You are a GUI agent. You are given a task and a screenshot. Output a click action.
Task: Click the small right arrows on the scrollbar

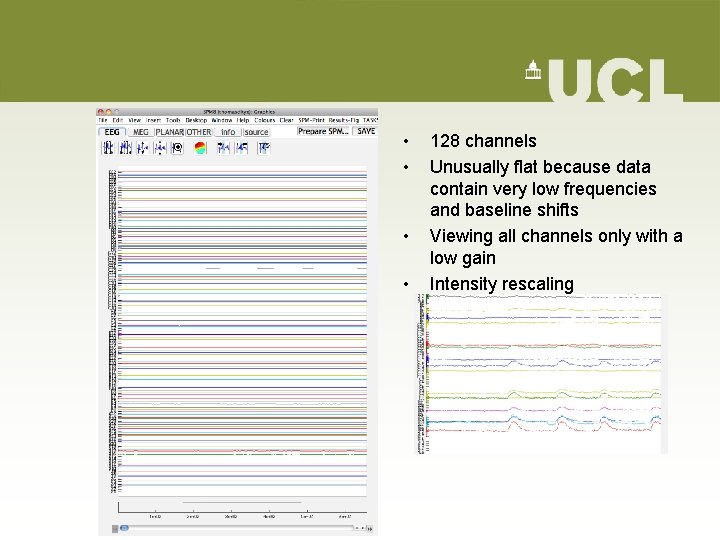(360, 529)
